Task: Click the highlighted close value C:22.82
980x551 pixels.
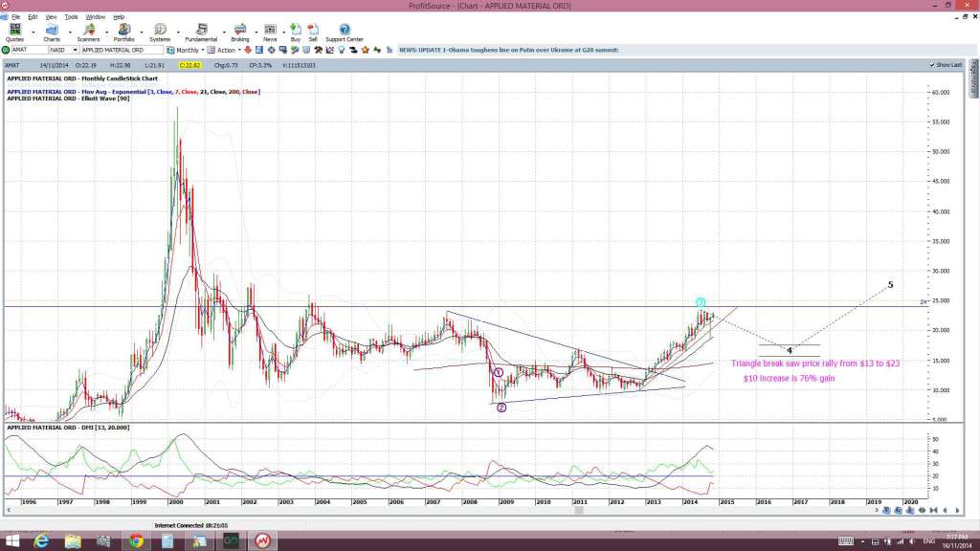Action: 189,65
